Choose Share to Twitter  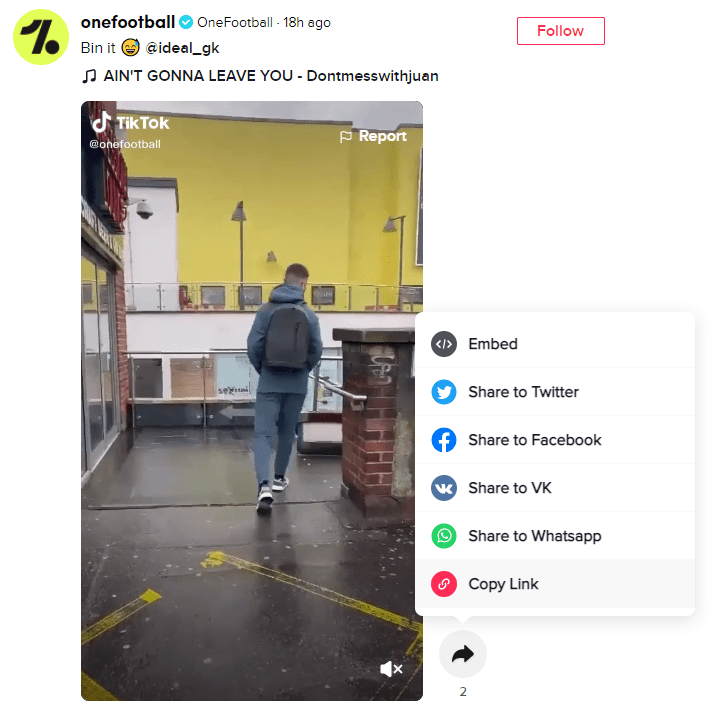click(x=555, y=392)
